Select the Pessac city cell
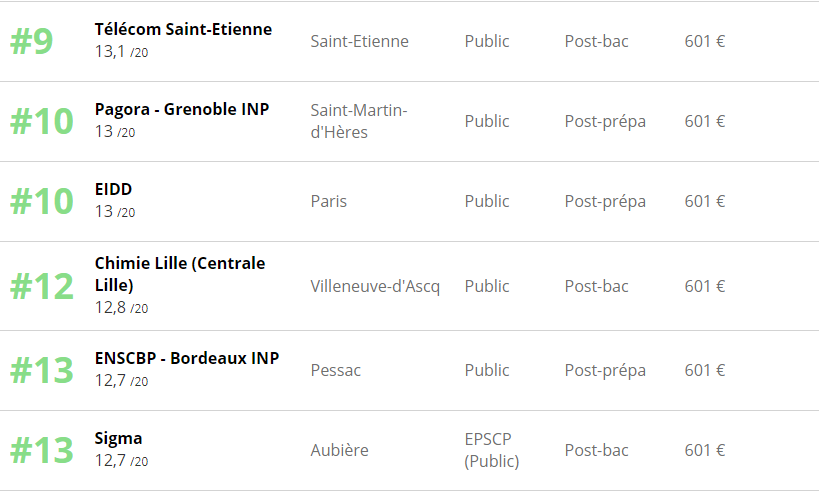 coord(336,370)
